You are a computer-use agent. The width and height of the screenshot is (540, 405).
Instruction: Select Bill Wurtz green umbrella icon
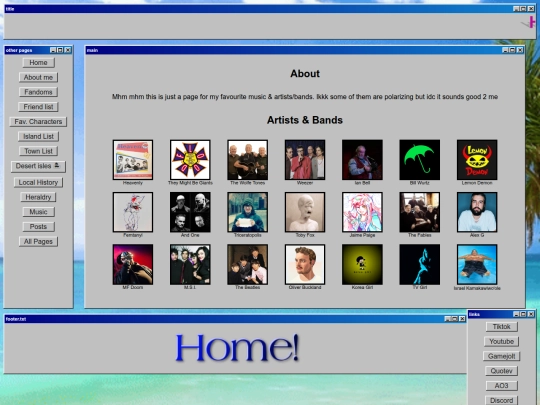click(x=419, y=160)
